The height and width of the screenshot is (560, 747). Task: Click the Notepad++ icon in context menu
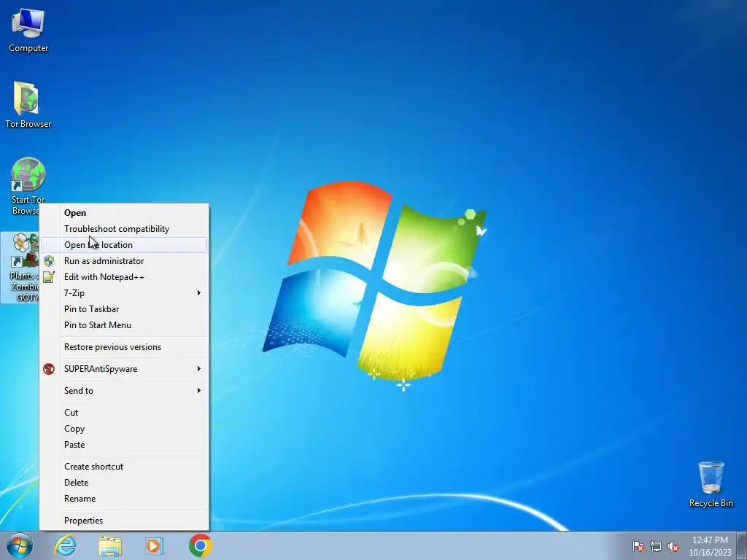point(49,276)
